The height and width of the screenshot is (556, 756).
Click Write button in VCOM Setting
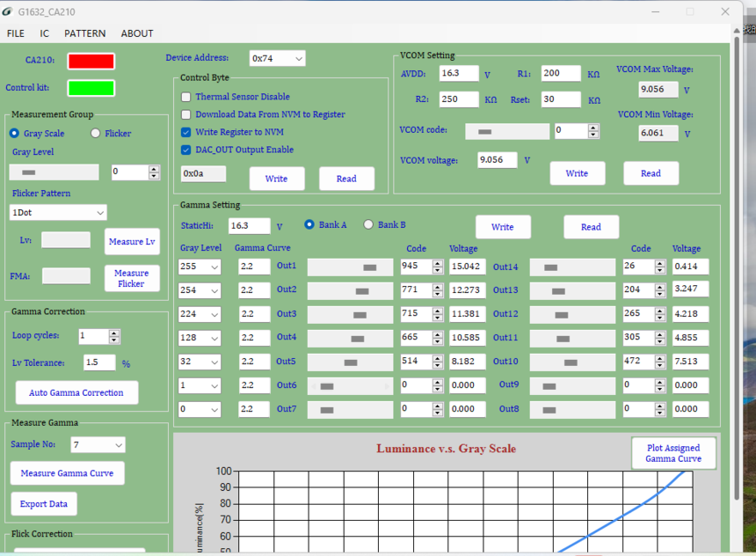(578, 173)
